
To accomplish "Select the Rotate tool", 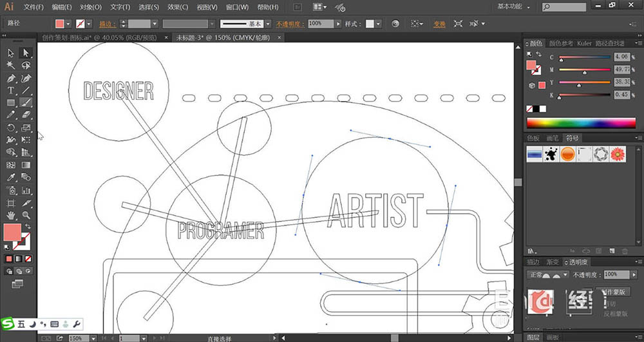I will [11, 128].
